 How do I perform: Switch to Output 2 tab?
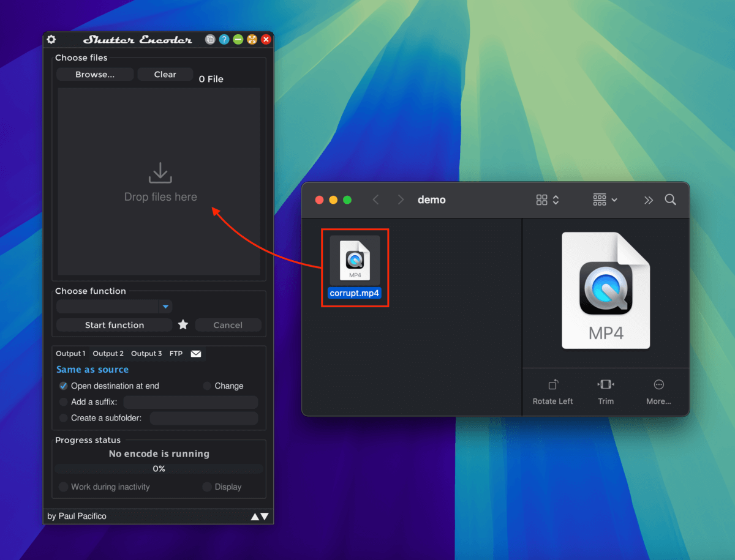point(108,353)
